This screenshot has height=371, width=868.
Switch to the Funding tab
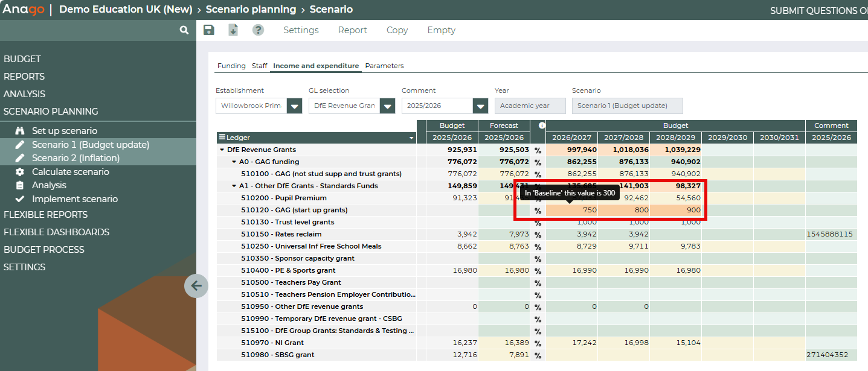(231, 66)
